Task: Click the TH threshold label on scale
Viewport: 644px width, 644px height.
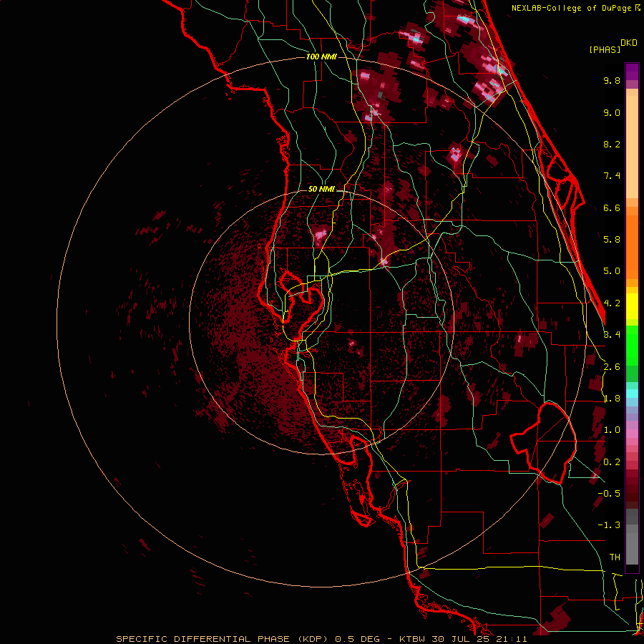Action: coord(615,557)
